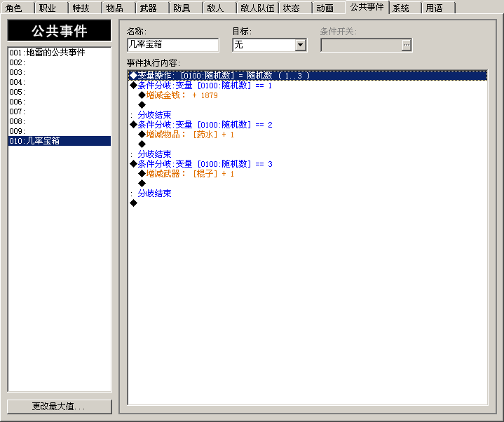504x422 pixels.
Task: Select the 公共事件 tab
Action: 367,7
